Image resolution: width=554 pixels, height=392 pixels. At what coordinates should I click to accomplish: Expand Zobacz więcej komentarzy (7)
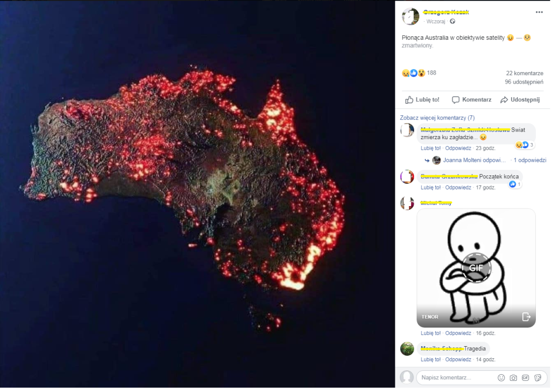click(x=437, y=118)
